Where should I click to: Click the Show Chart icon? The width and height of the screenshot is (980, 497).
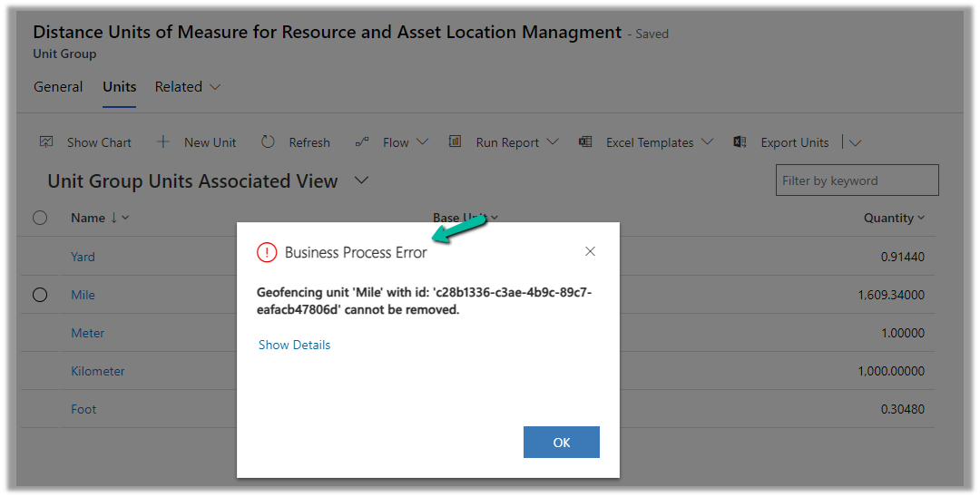coord(46,142)
